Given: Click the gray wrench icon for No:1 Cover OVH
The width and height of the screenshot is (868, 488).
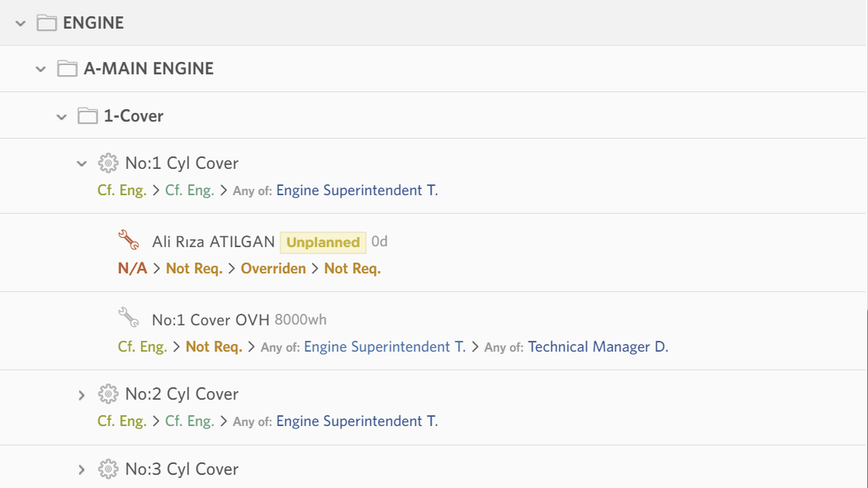Looking at the screenshot, I should pos(129,318).
